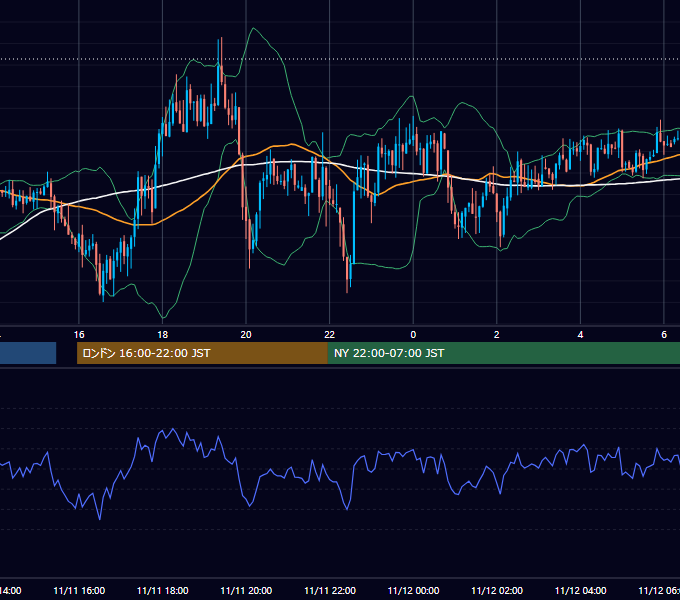This screenshot has width=680, height=600.
Task: Click the blue session bar before London
Action: (28, 353)
